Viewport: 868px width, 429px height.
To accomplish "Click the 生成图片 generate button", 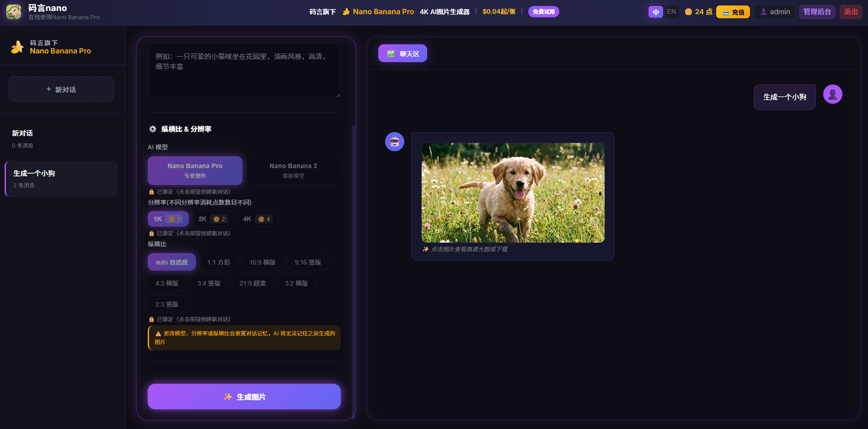I will tap(244, 397).
